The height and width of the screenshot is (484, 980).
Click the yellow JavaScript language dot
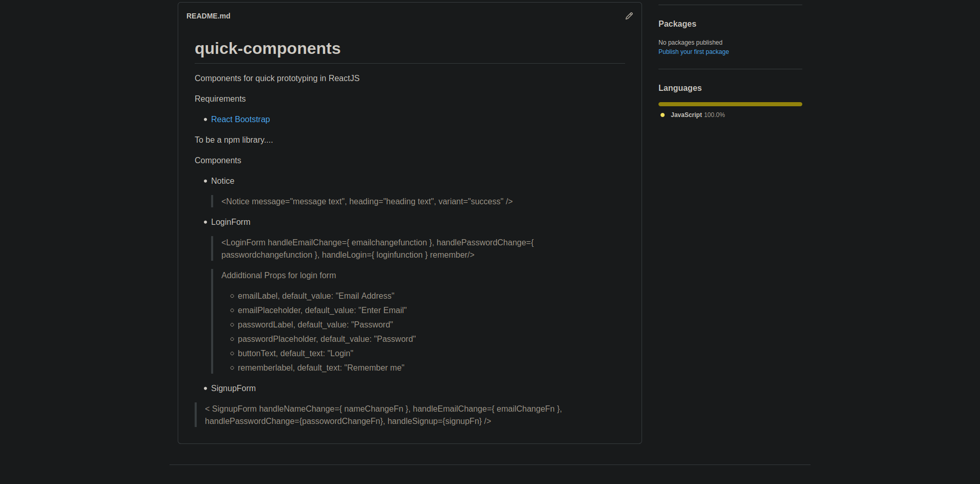coord(663,115)
